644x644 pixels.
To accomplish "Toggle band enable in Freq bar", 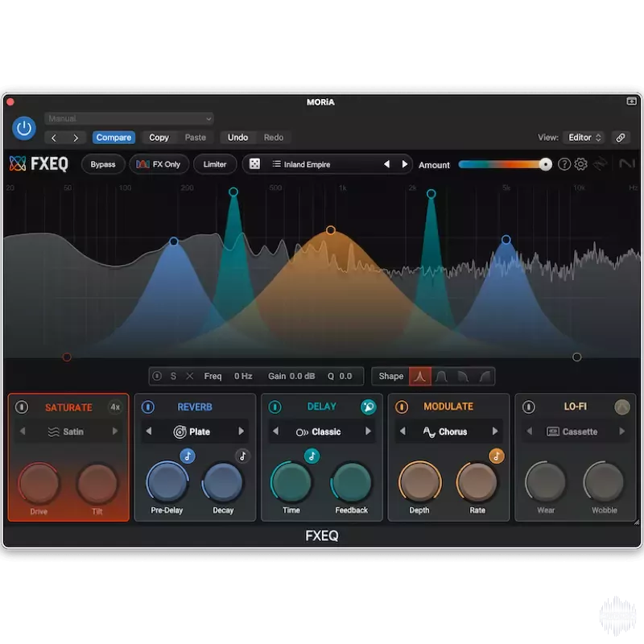I will click(157, 376).
